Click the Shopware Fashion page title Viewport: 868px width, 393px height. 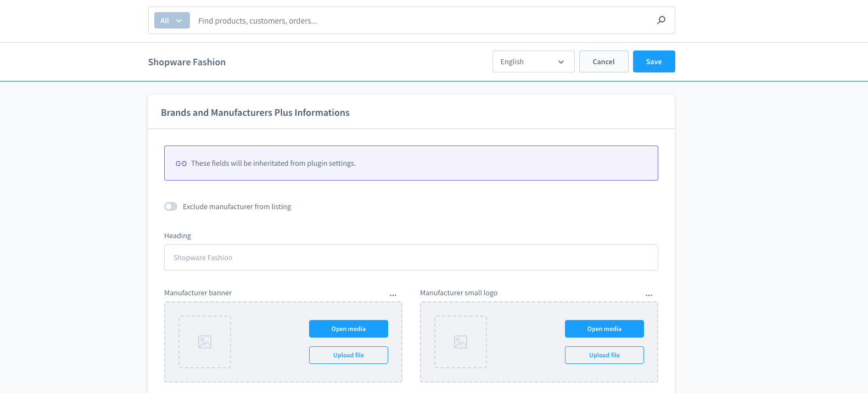(x=187, y=62)
